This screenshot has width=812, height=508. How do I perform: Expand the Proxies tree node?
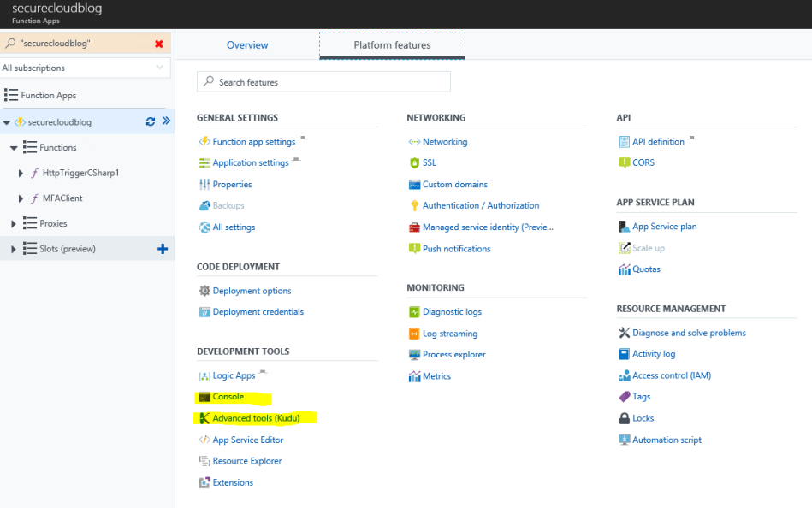(14, 223)
